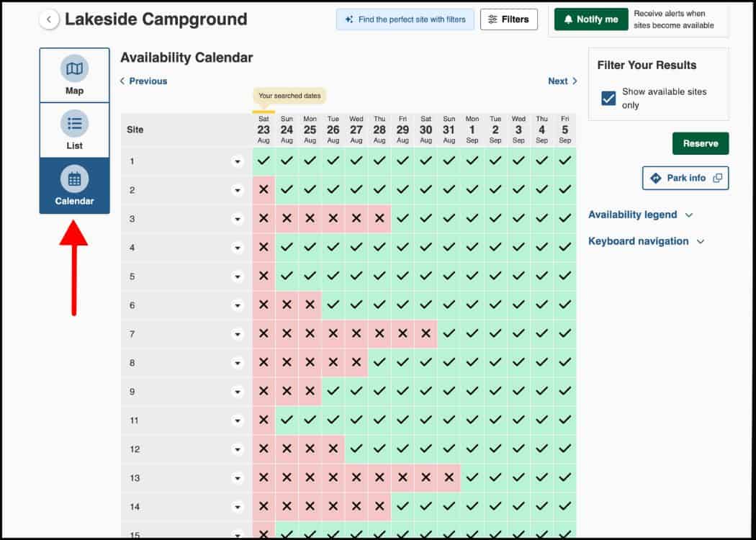Image resolution: width=756 pixels, height=540 pixels.
Task: Switch to the List view tab
Action: coord(75,130)
